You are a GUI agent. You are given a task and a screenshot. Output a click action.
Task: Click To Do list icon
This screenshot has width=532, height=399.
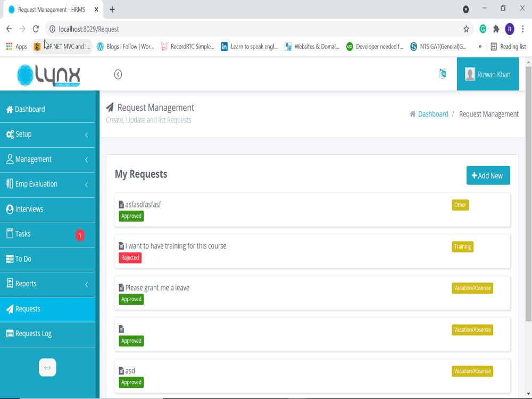(x=10, y=259)
